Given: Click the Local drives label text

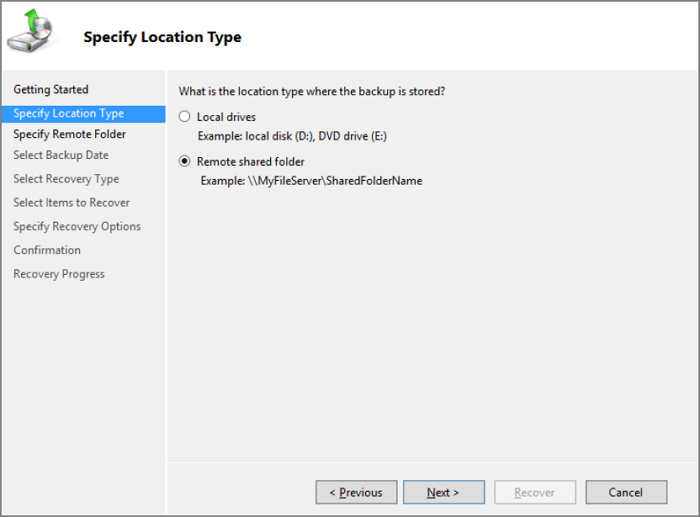Looking at the screenshot, I should pyautogui.click(x=226, y=117).
